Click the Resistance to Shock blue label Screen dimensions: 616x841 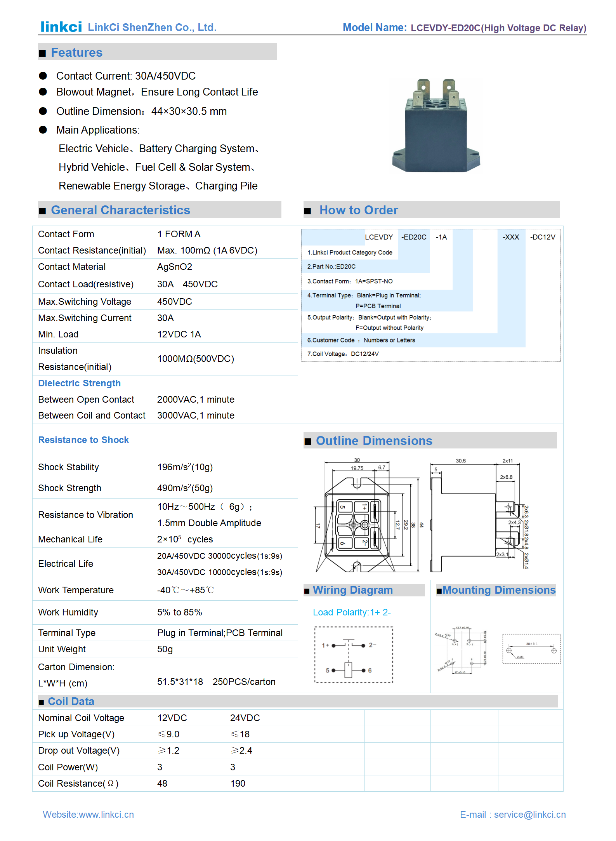click(83, 440)
